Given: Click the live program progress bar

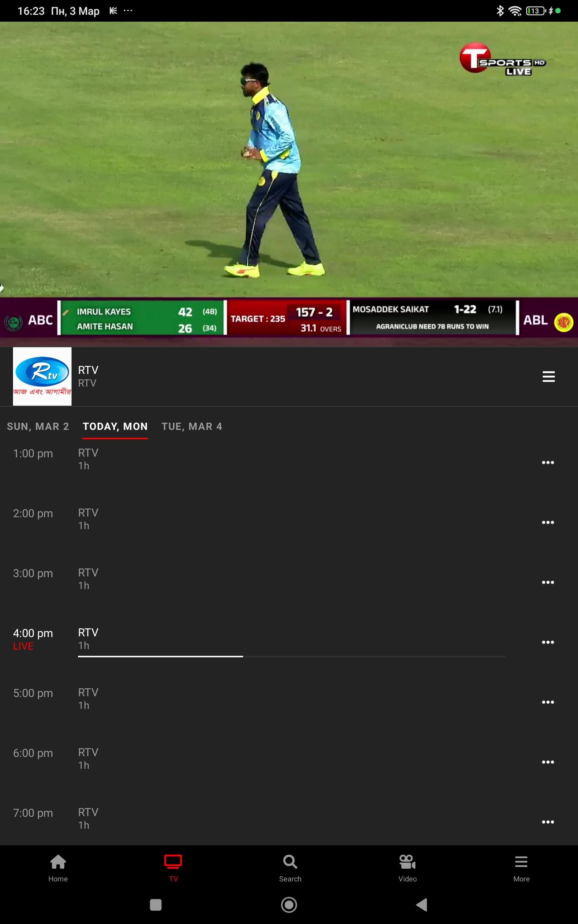Looking at the screenshot, I should pos(292,656).
